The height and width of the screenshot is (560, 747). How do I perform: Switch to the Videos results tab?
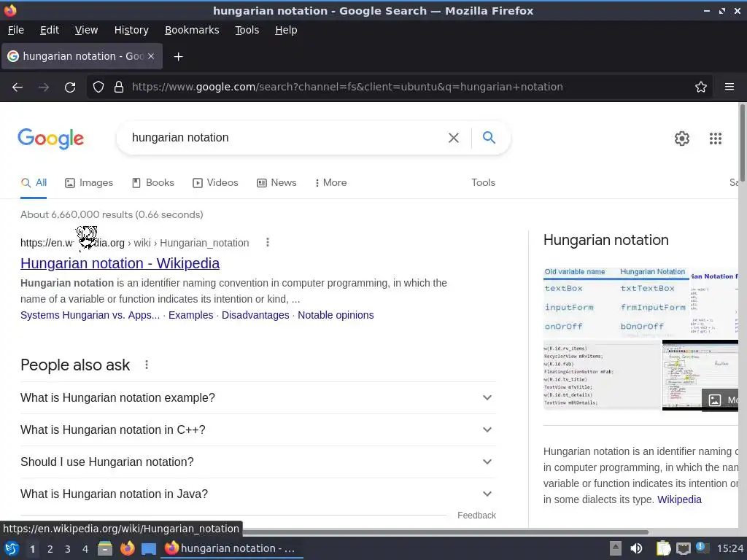[x=215, y=183]
